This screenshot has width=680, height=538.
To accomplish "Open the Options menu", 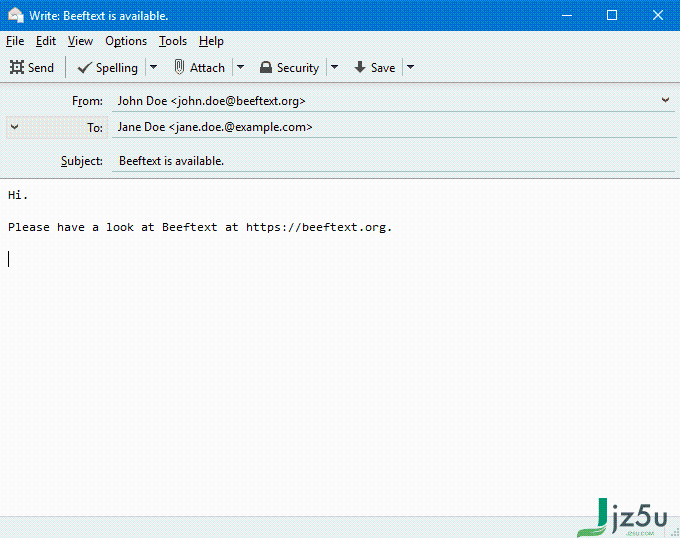I will pyautogui.click(x=126, y=41).
